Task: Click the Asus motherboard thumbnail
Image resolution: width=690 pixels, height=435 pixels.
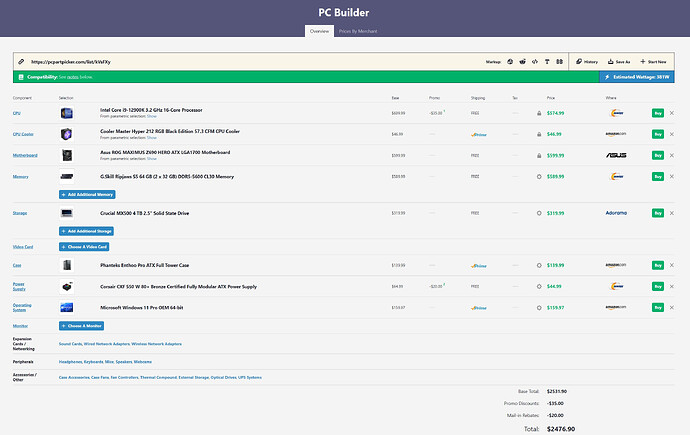Action: 66,155
